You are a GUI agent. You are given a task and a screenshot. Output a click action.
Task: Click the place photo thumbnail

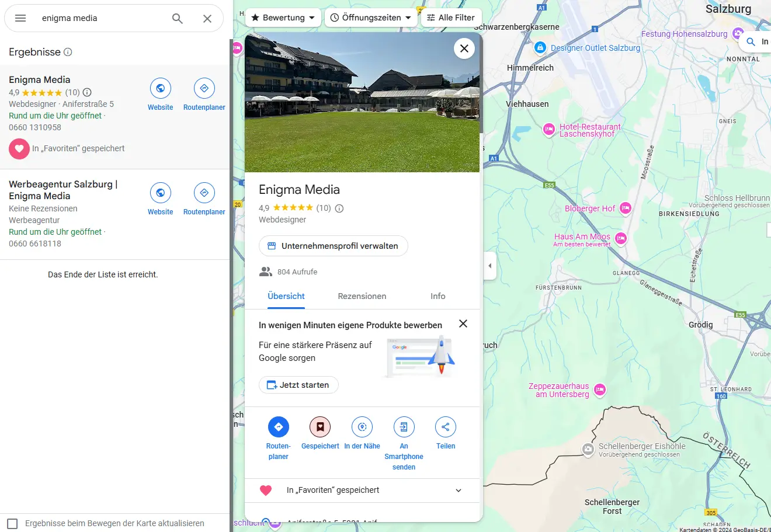(362, 102)
